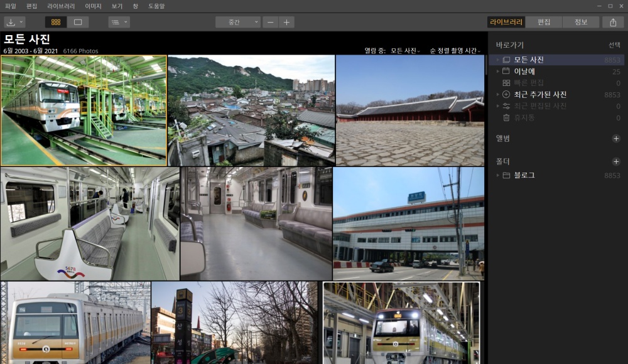628x364 pixels.
Task: Select the green train depot photo
Action: [84, 110]
